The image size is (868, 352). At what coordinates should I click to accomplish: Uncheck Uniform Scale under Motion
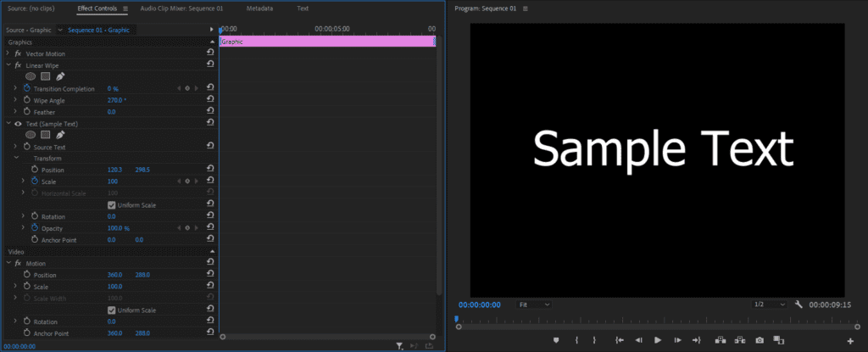click(111, 310)
